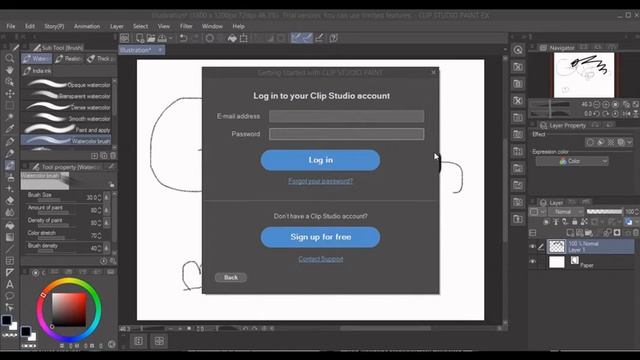The width and height of the screenshot is (640, 360).
Task: Adjust Brush Size stepper arrows
Action: click(x=99, y=198)
